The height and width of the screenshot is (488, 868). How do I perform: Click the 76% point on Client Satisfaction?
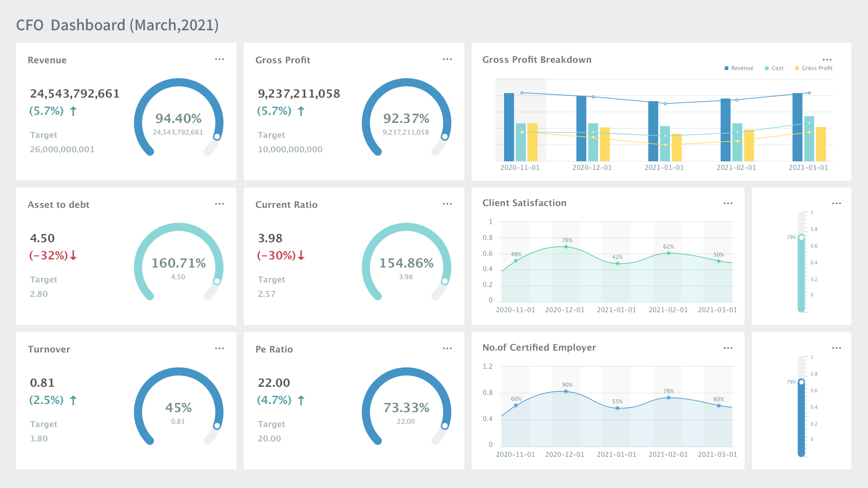pyautogui.click(x=566, y=247)
